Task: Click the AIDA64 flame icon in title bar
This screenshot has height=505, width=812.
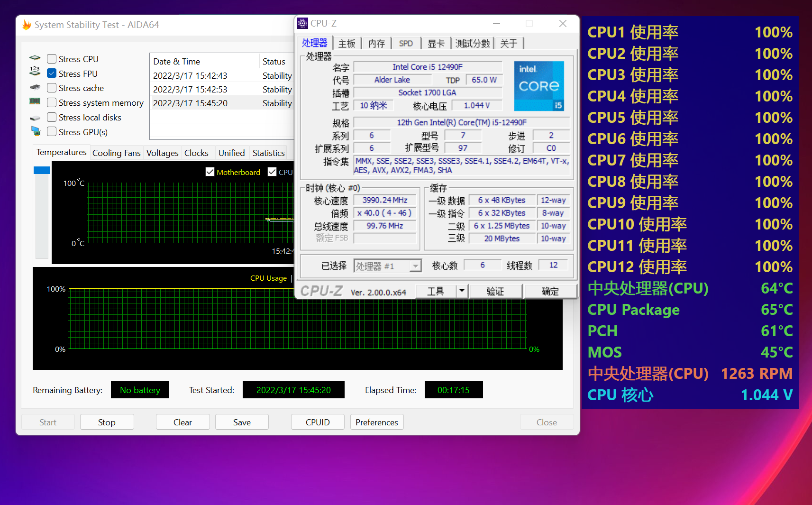Action: pos(27,25)
